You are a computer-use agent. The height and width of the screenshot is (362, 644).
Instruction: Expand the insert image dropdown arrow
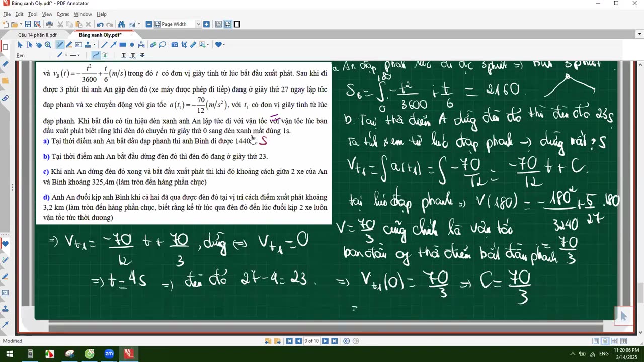[x=208, y=45]
